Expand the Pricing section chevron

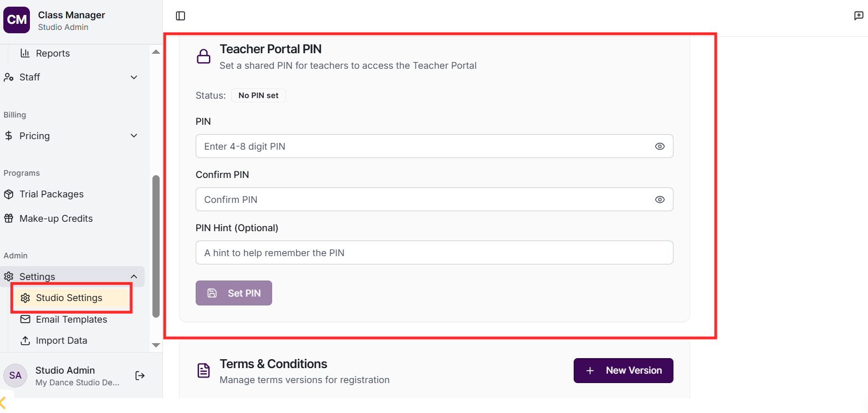(134, 136)
